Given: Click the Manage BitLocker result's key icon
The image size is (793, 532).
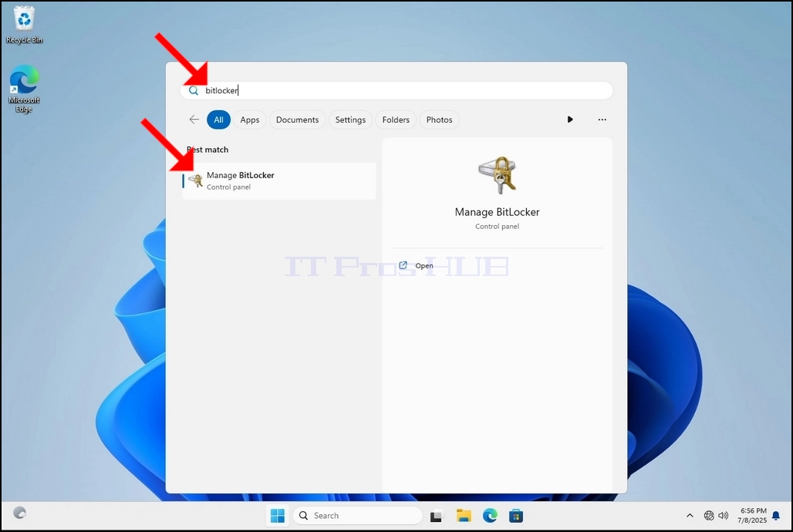Looking at the screenshot, I should pos(195,180).
